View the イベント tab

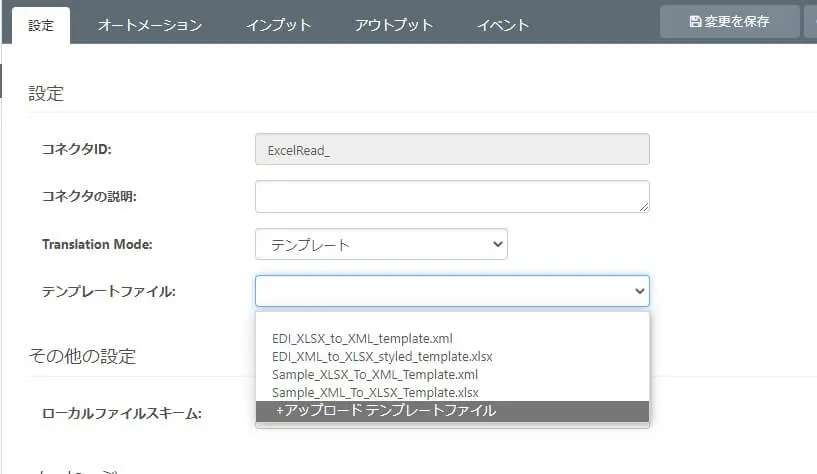[503, 25]
